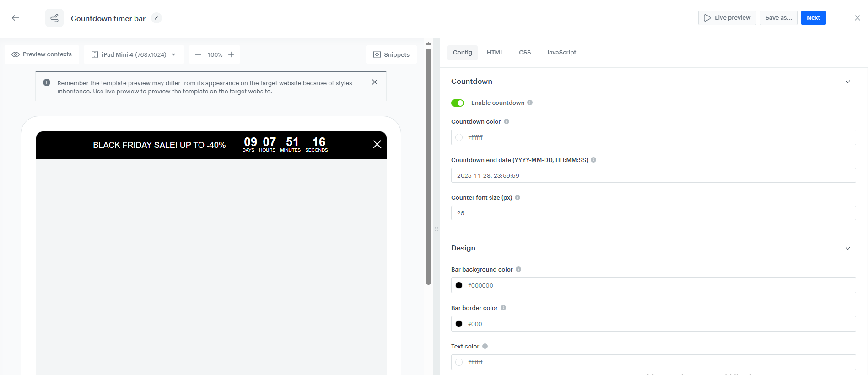This screenshot has width=868, height=375.
Task: Open the iPad Mini 4 device dropdown
Action: click(134, 54)
